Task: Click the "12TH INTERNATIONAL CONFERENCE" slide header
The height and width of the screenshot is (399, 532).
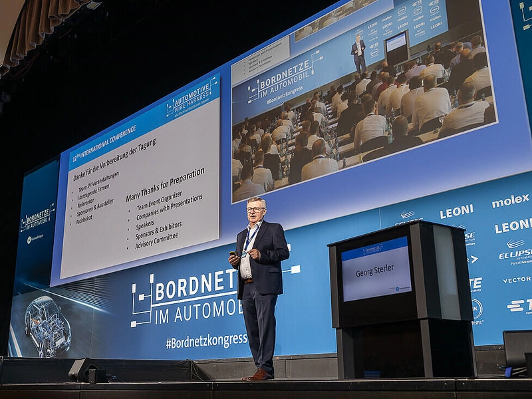Action: tap(104, 144)
